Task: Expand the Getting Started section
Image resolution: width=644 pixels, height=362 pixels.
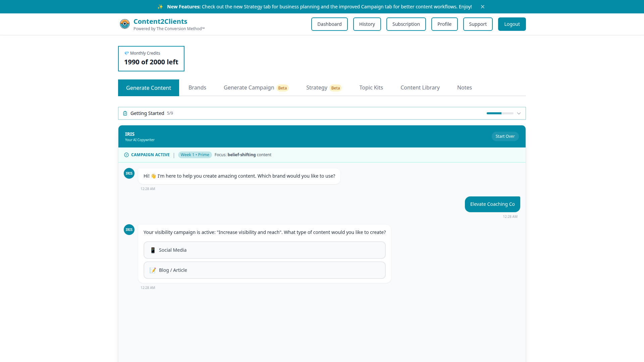Action: (519, 113)
